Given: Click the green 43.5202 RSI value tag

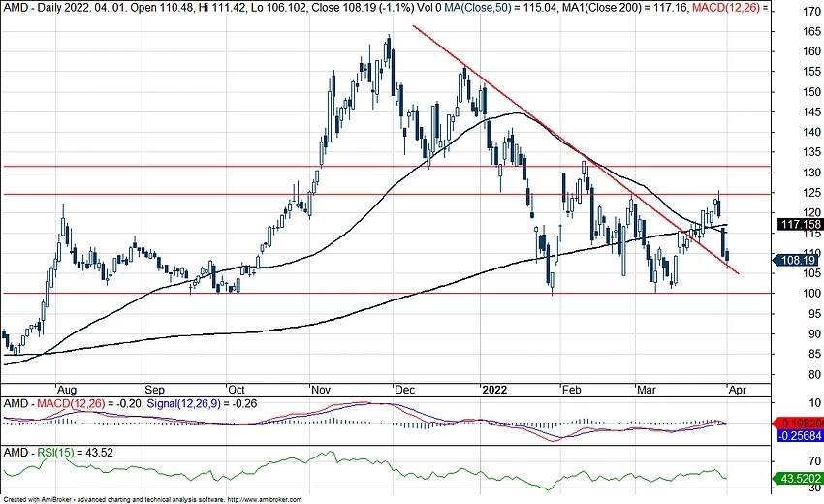Looking at the screenshot, I should (799, 479).
